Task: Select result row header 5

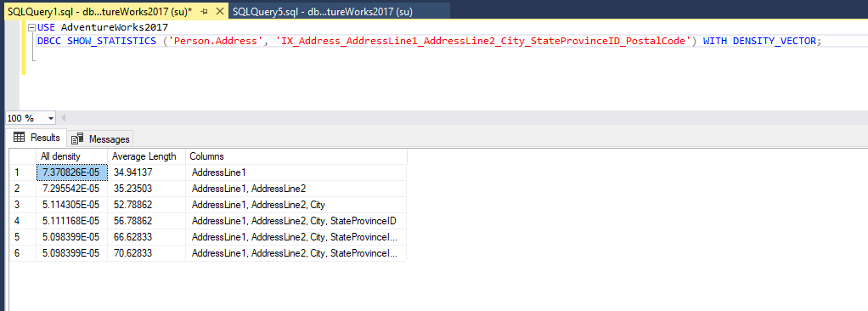Action: 23,237
